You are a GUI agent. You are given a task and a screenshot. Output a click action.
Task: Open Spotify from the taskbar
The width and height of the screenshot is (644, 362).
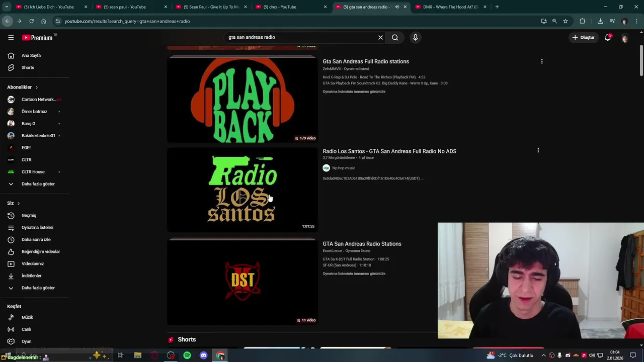click(187, 355)
